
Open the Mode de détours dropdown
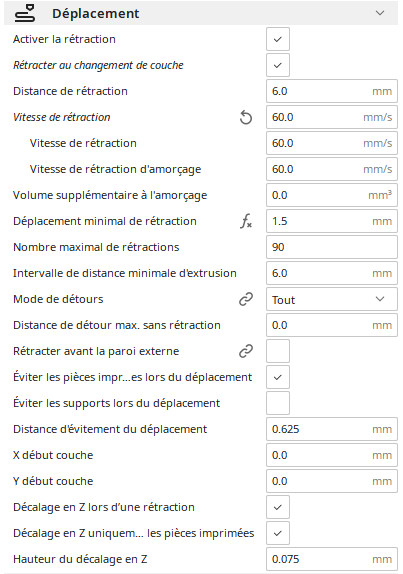pyautogui.click(x=332, y=299)
